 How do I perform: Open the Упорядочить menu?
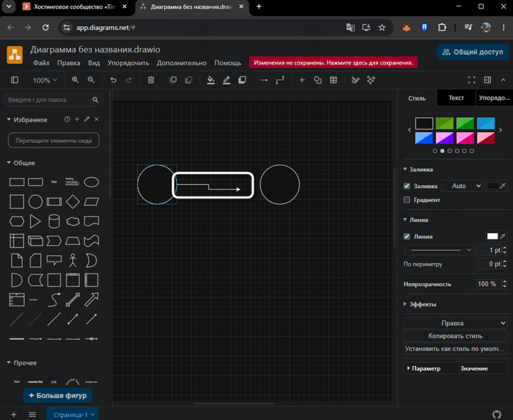pos(128,63)
